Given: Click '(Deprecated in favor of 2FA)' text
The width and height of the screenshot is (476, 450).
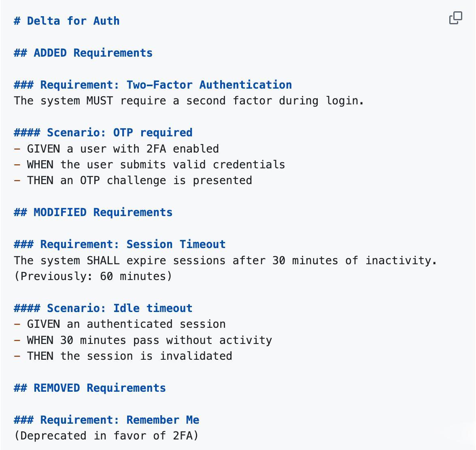Looking at the screenshot, I should [x=106, y=436].
